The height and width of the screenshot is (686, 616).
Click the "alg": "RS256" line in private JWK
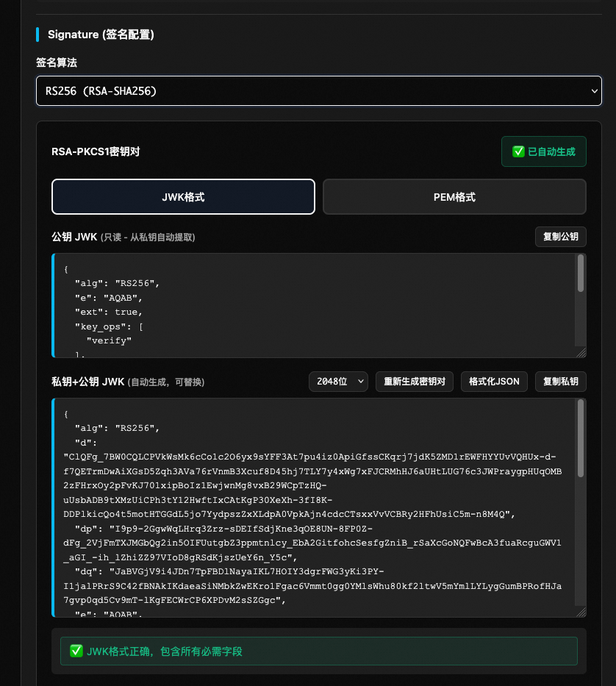coord(118,429)
